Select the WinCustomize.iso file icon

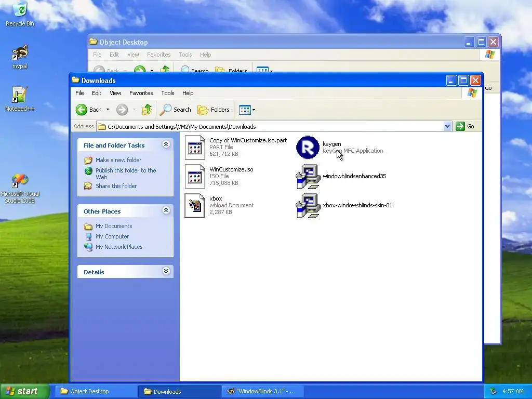(195, 177)
